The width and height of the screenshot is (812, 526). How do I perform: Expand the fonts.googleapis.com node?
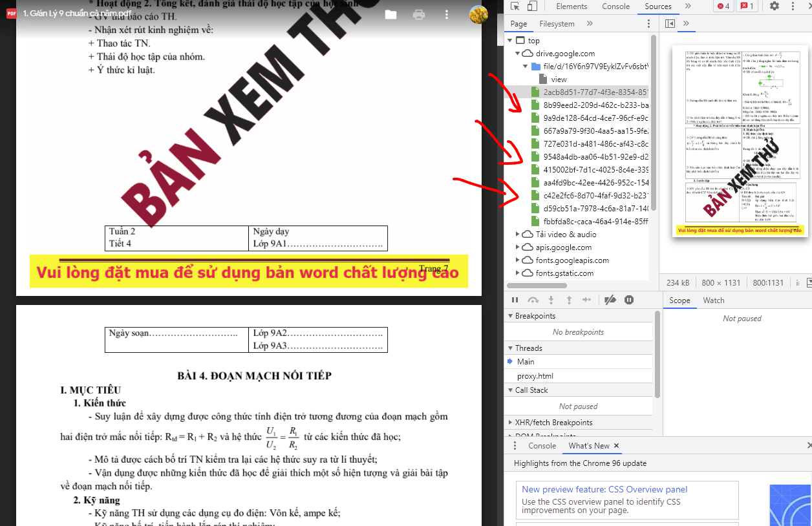[517, 260]
